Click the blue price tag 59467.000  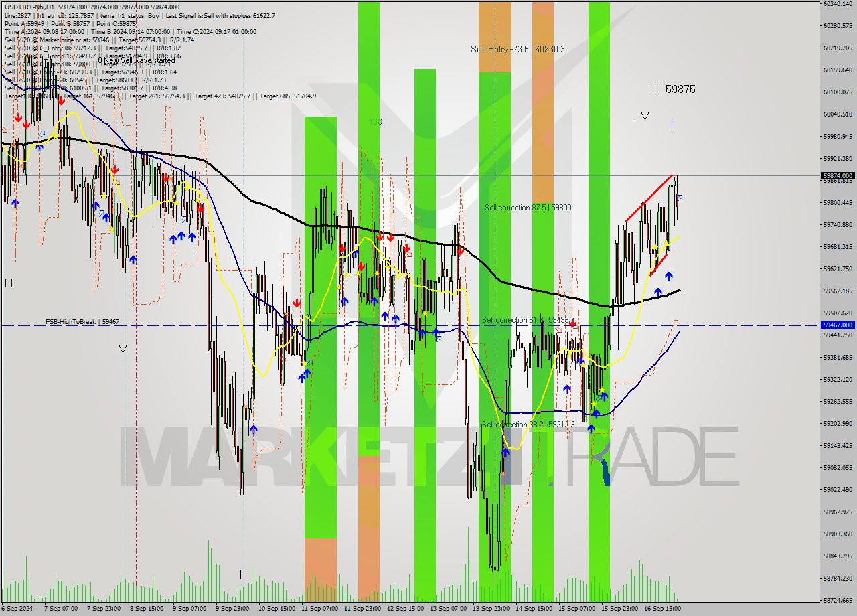pyautogui.click(x=838, y=325)
